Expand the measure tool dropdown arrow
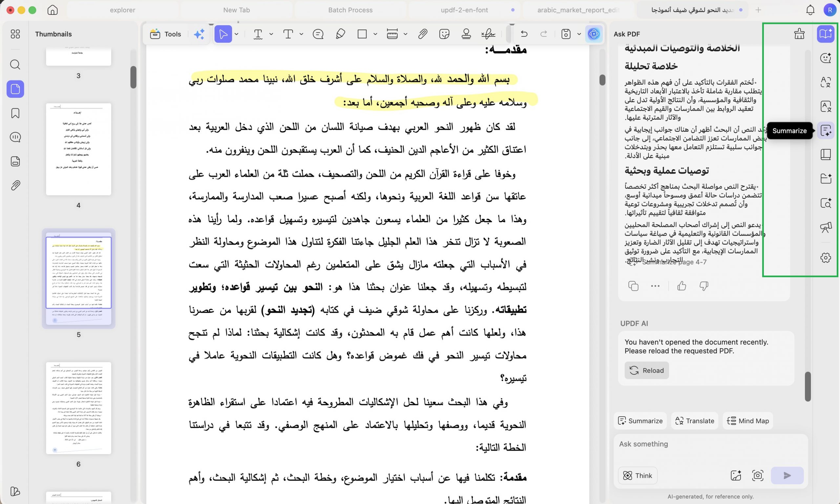The height and width of the screenshot is (504, 840). (406, 34)
